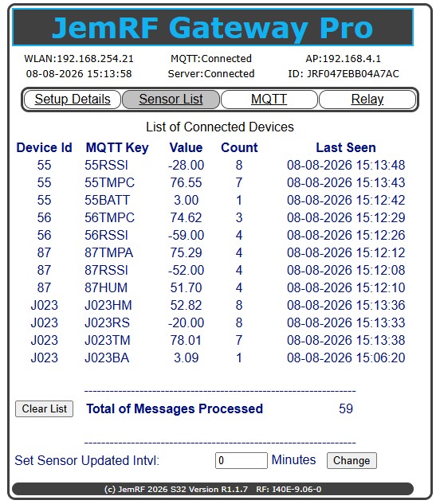Select the 55TMPC MQTT key

pyautogui.click(x=109, y=183)
